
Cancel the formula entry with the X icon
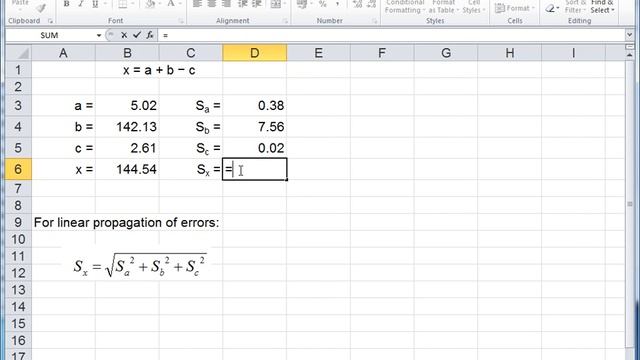124,36
